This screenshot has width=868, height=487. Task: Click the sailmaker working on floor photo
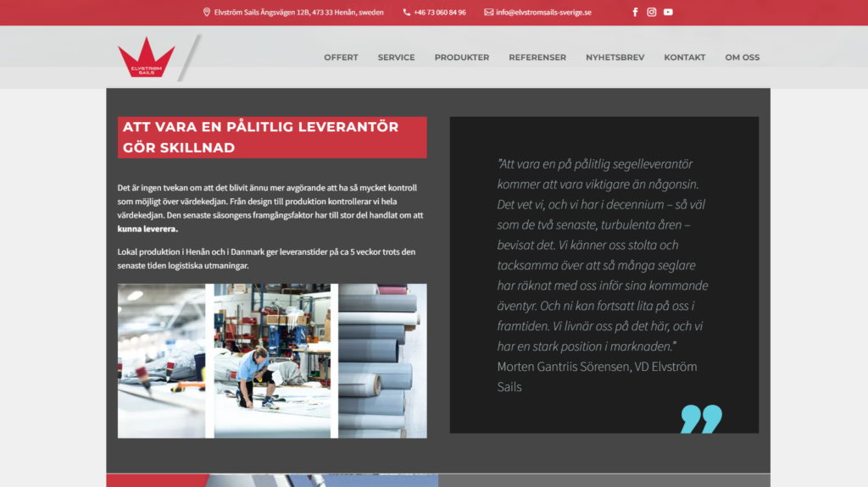pyautogui.click(x=271, y=361)
